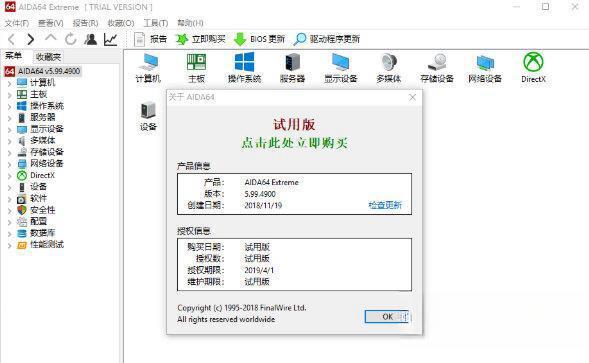
Task: Click 立即购买 buy now toolbar button
Action: pos(201,39)
